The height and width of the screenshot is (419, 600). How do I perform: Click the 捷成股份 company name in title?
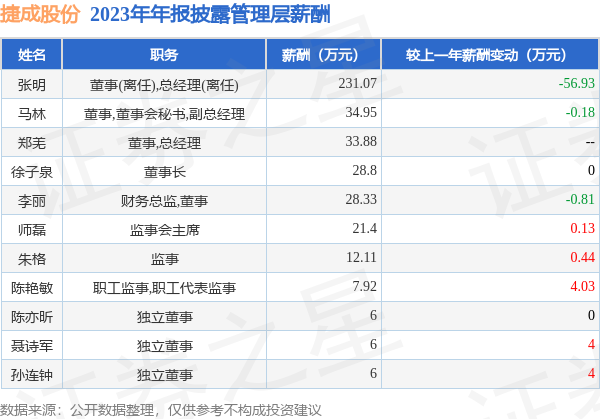point(40,14)
